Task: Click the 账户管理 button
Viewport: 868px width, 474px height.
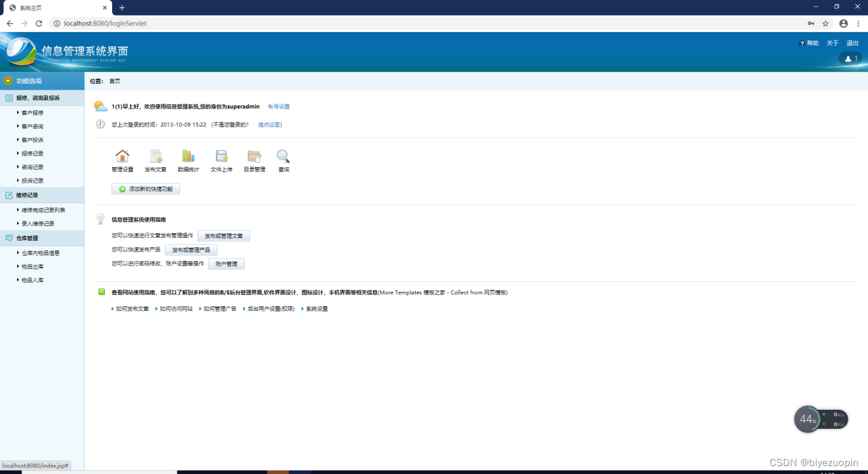Action: click(226, 264)
